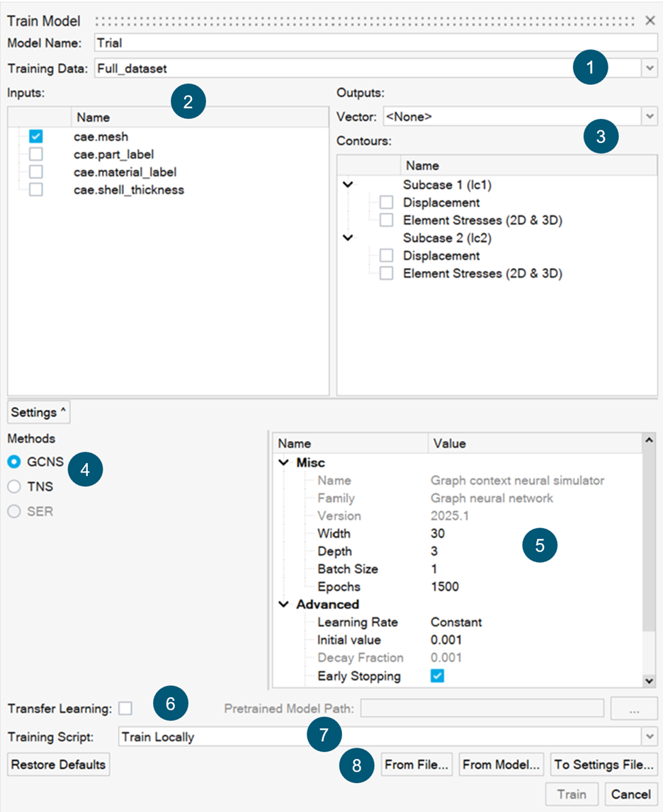Edit the Model Name field

click(376, 43)
